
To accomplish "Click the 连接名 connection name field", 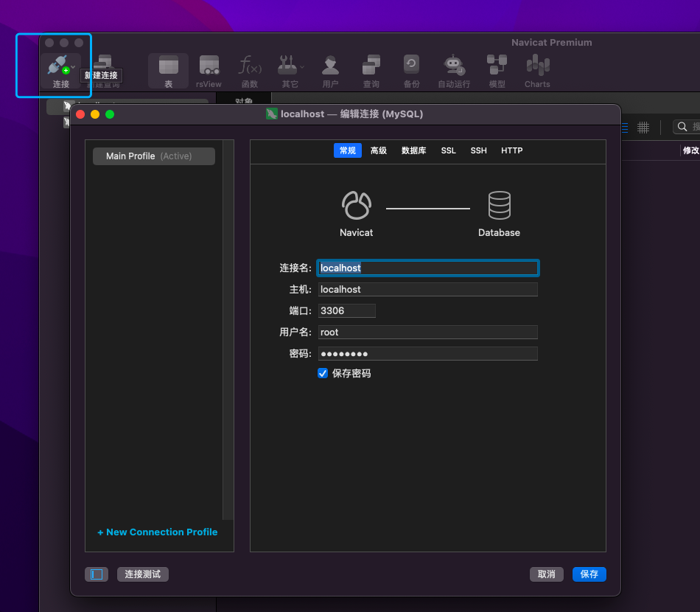I will click(428, 268).
